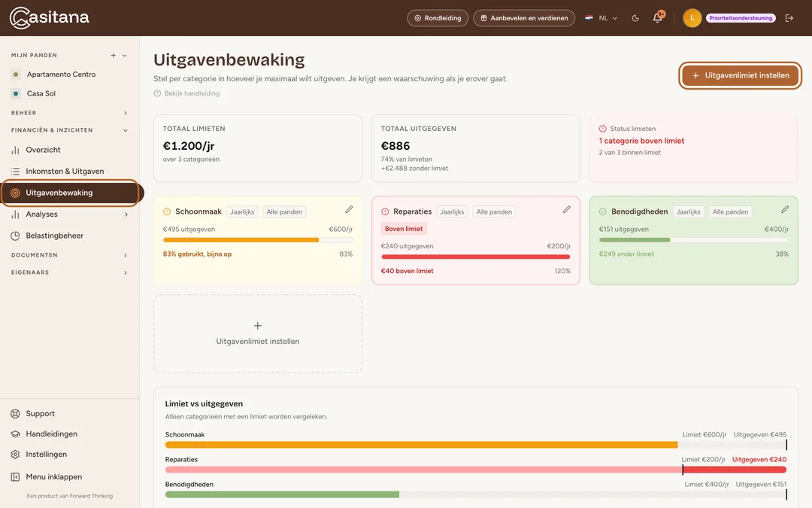Open Support in the sidebar

(40, 414)
